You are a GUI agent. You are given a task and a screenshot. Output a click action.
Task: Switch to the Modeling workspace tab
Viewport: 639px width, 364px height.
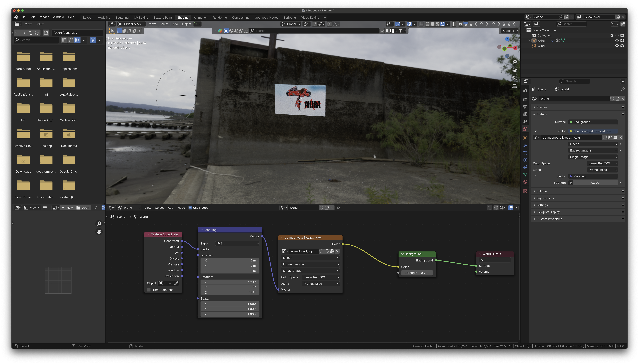pos(104,17)
